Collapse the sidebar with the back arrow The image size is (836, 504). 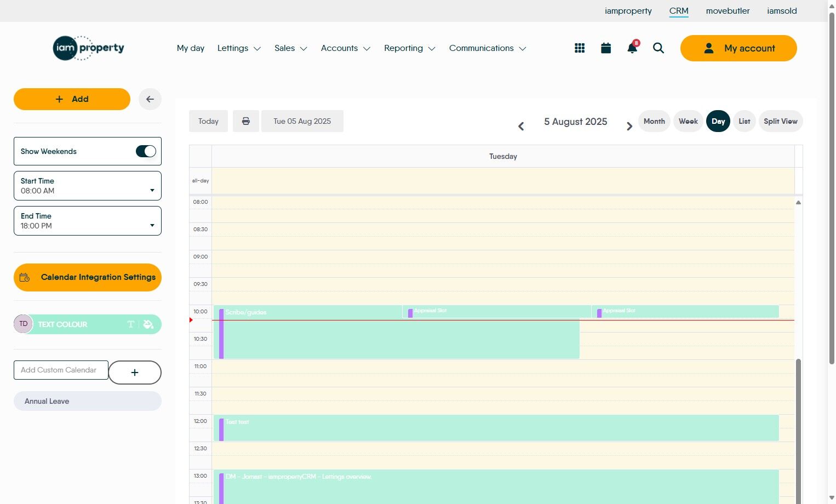pos(150,99)
